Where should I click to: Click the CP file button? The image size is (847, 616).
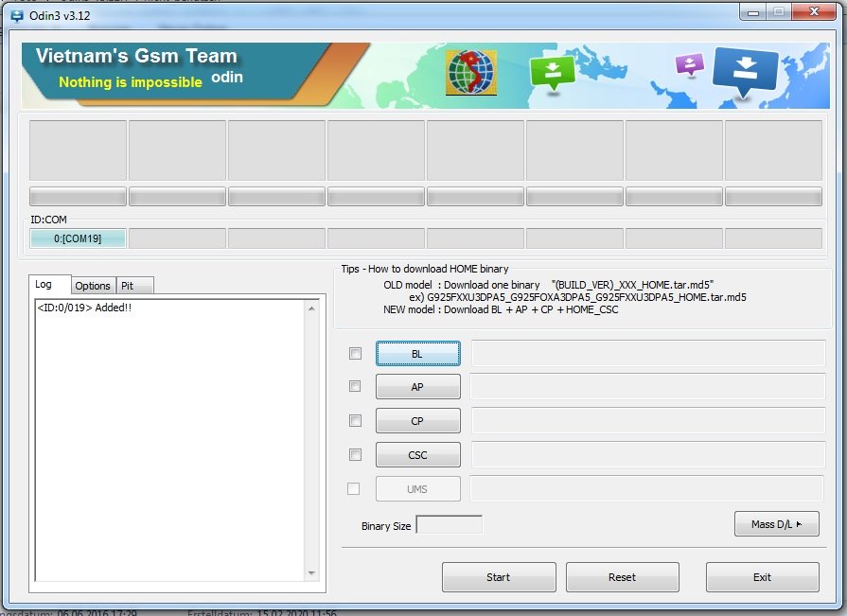[x=418, y=420]
